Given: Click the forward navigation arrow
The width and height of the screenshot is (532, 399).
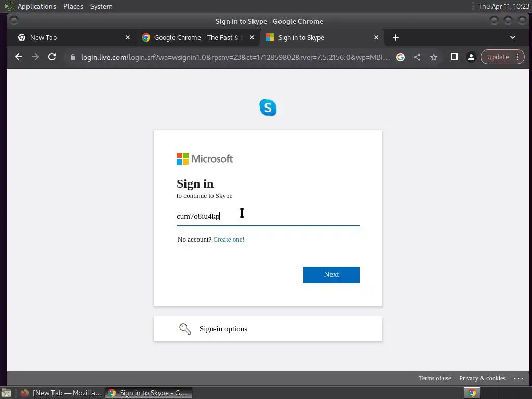Looking at the screenshot, I should point(35,57).
